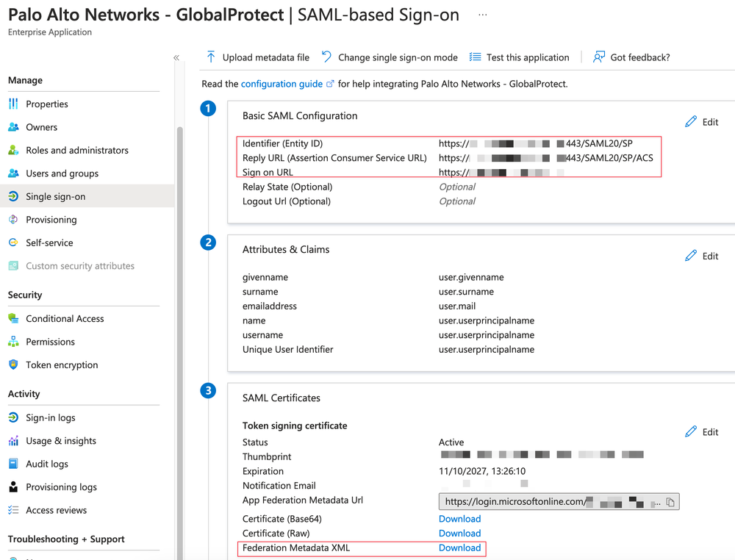Edit the Basic SAML Configuration section
735x560 pixels.
coord(700,121)
